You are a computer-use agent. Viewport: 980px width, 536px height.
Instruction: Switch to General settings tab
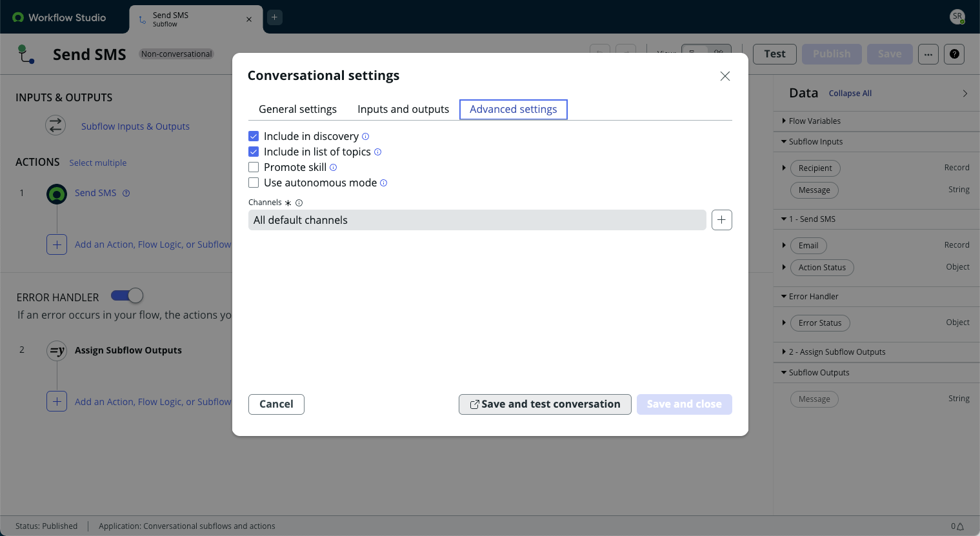297,109
